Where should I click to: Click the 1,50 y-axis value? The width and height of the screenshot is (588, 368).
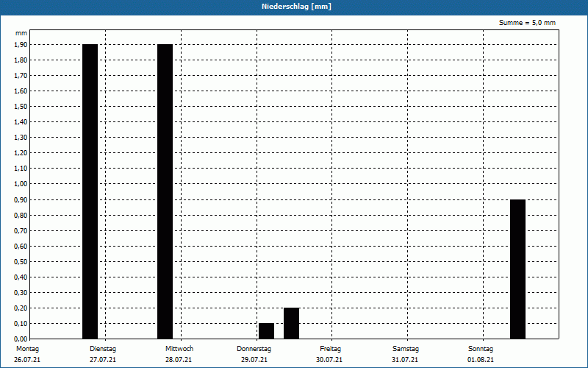coord(21,107)
